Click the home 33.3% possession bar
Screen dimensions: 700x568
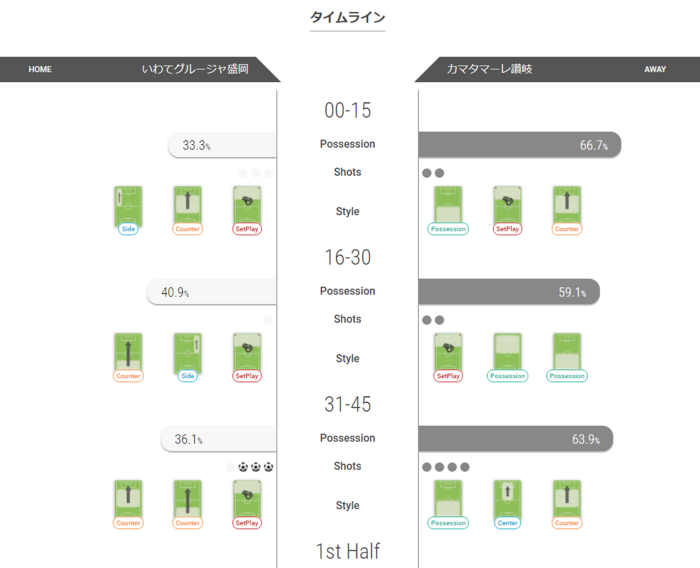pyautogui.click(x=222, y=145)
